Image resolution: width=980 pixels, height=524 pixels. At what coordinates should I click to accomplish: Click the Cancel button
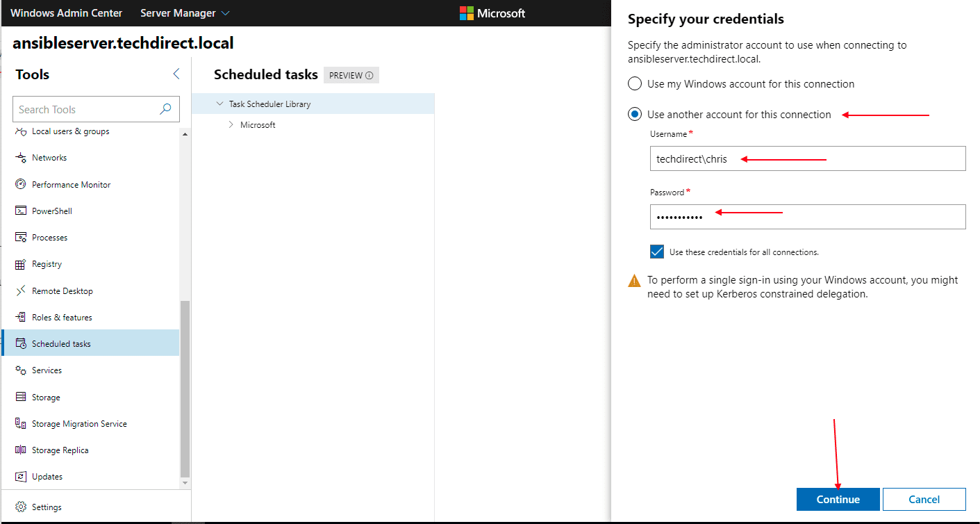(924, 499)
